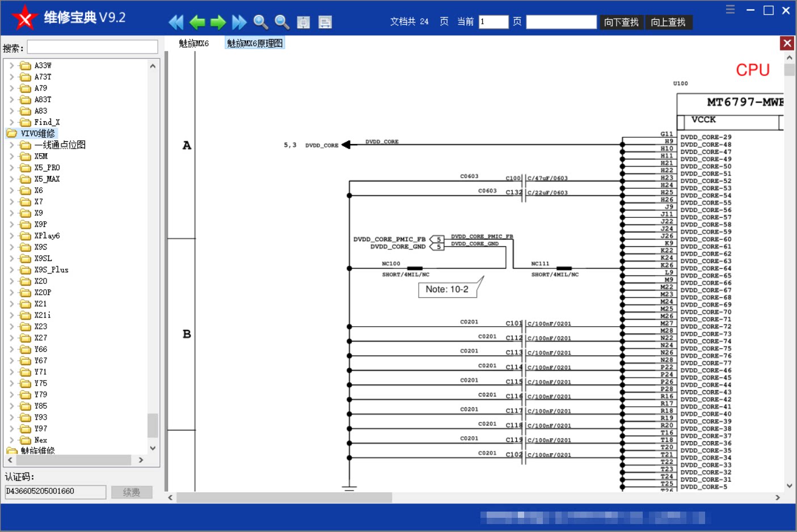Expand the X20 folder
Viewport: 797px width, 532px height.
pyautogui.click(x=12, y=281)
